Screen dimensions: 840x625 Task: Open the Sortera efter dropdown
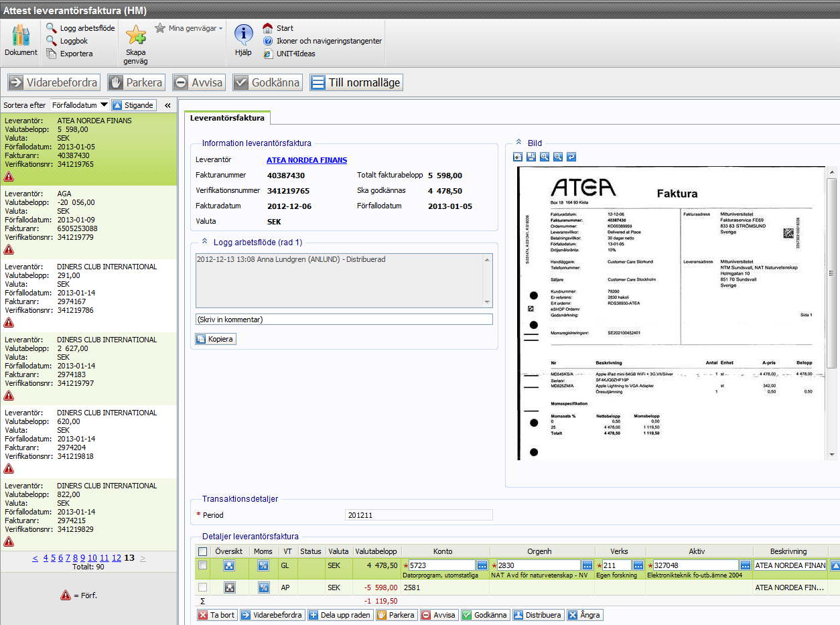[80, 105]
